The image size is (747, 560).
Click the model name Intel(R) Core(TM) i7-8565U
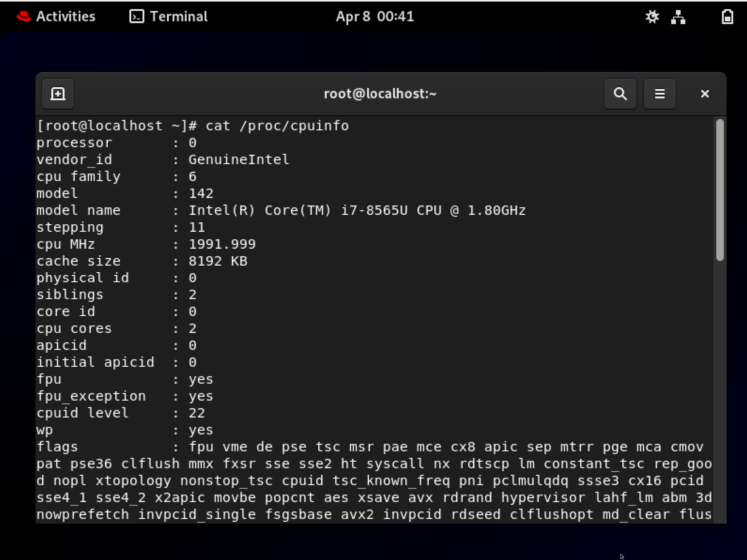tap(298, 210)
